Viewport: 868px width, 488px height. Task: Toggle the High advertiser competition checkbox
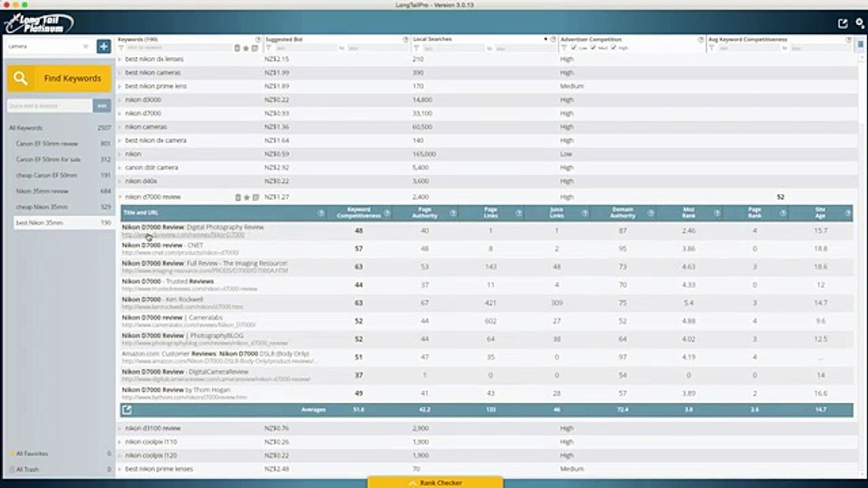point(614,48)
